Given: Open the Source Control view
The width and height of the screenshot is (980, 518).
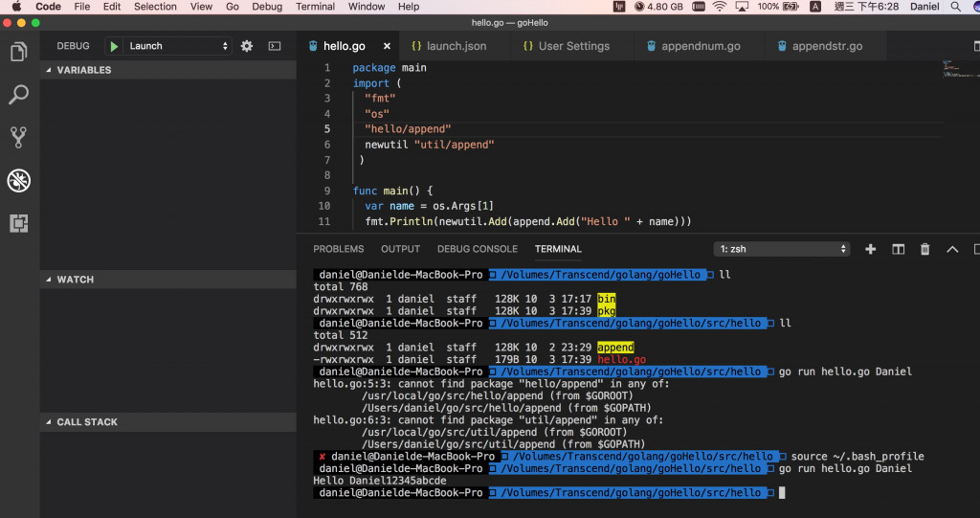Looking at the screenshot, I should pyautogui.click(x=19, y=138).
